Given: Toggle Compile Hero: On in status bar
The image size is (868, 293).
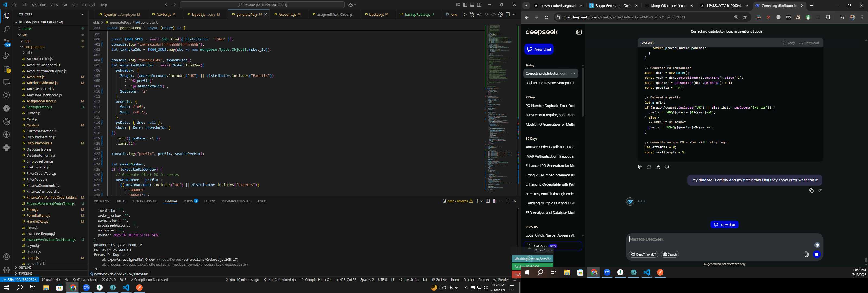Looking at the screenshot, I should click(316, 280).
